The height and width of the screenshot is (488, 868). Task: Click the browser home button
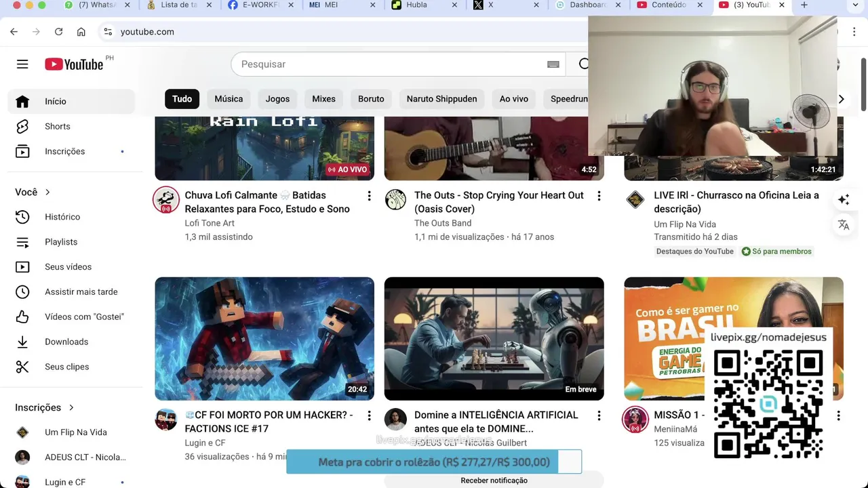pyautogui.click(x=81, y=32)
